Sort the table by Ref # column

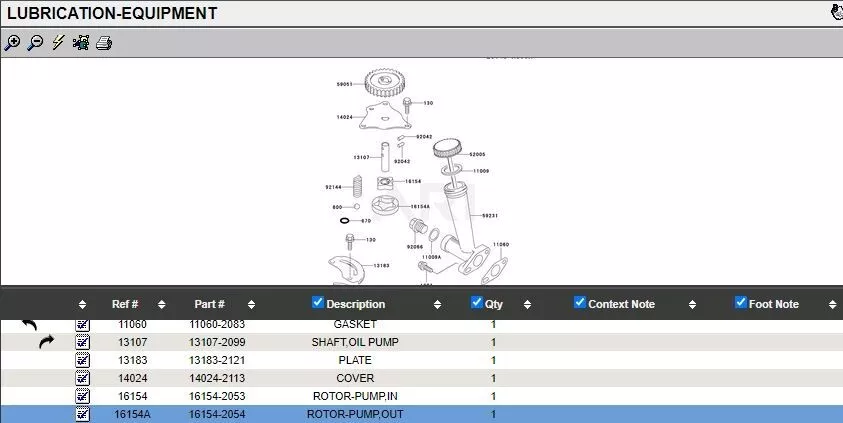tap(125, 304)
